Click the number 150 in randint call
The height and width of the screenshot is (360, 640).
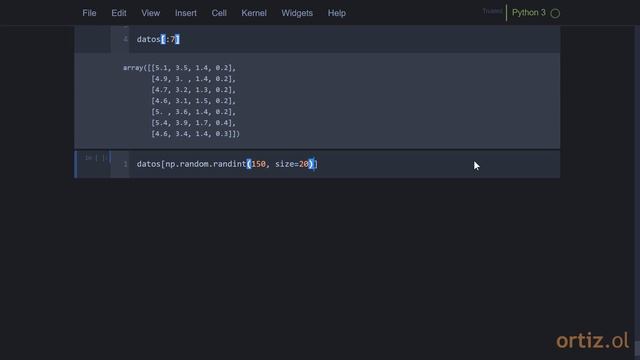[258, 164]
